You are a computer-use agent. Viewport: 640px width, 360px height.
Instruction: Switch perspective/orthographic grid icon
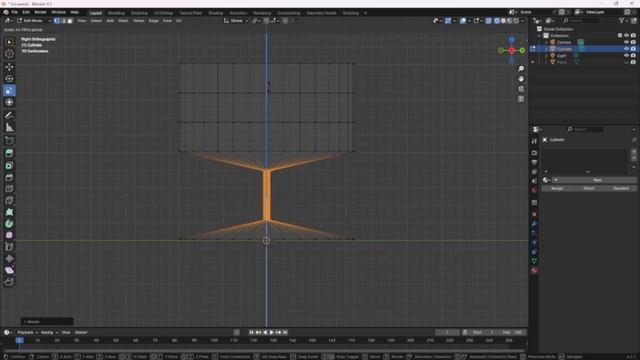(521, 99)
